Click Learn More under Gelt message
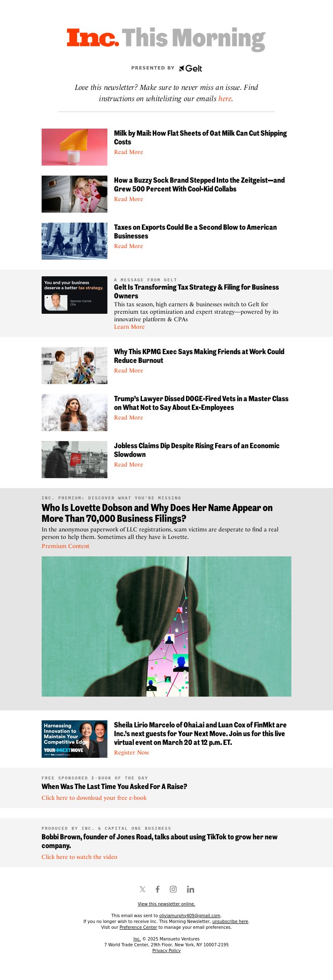 point(129,327)
